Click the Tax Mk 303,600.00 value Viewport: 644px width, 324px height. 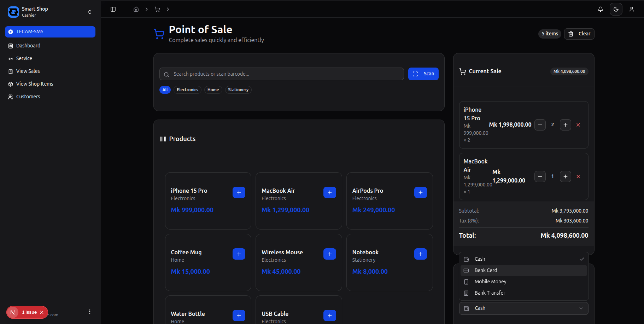572,221
